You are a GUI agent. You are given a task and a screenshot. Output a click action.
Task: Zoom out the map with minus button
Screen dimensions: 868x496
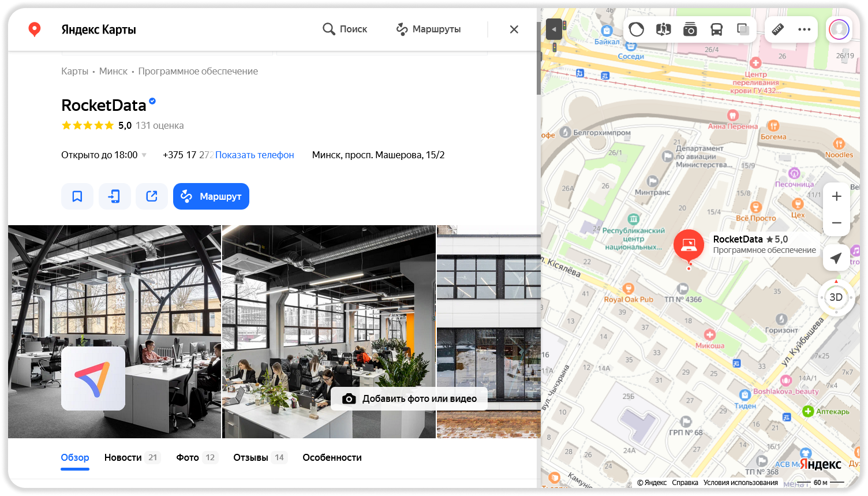(836, 223)
